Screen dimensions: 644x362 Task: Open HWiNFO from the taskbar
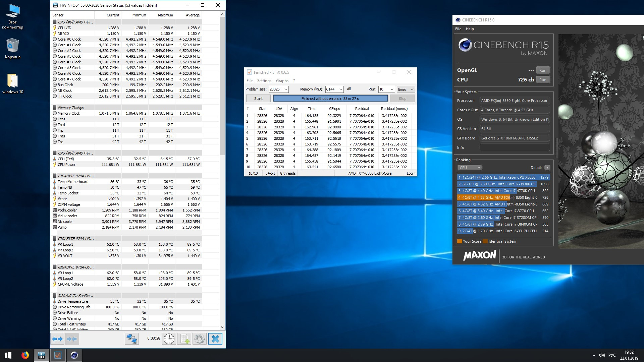pos(42,355)
